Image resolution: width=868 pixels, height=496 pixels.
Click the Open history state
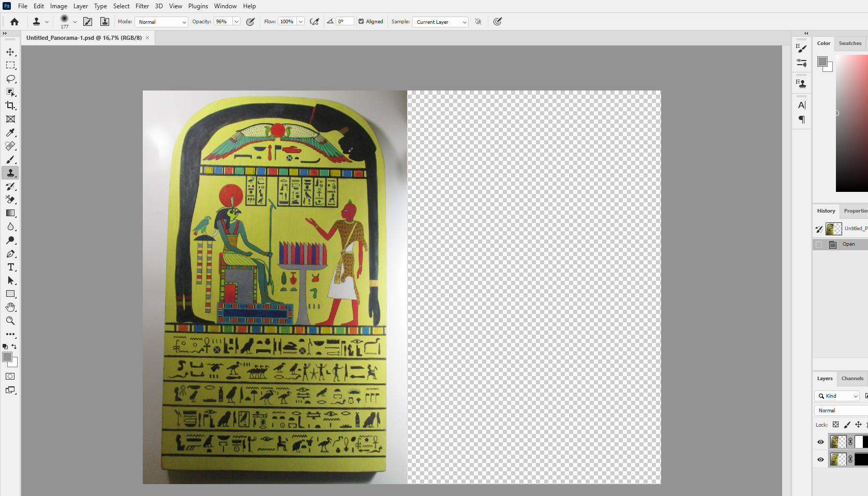[x=848, y=244]
